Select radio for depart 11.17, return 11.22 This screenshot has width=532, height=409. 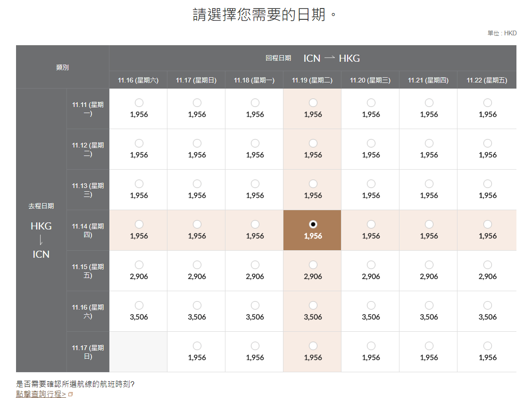tap(488, 346)
